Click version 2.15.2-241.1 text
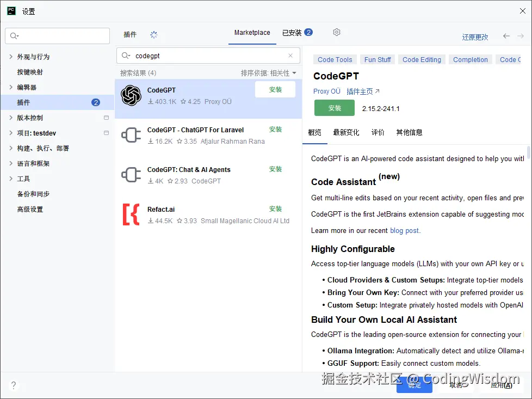The height and width of the screenshot is (399, 532). (x=381, y=109)
